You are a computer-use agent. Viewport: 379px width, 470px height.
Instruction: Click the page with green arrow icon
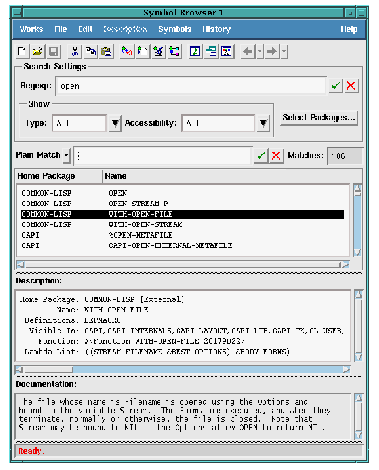tap(143, 51)
